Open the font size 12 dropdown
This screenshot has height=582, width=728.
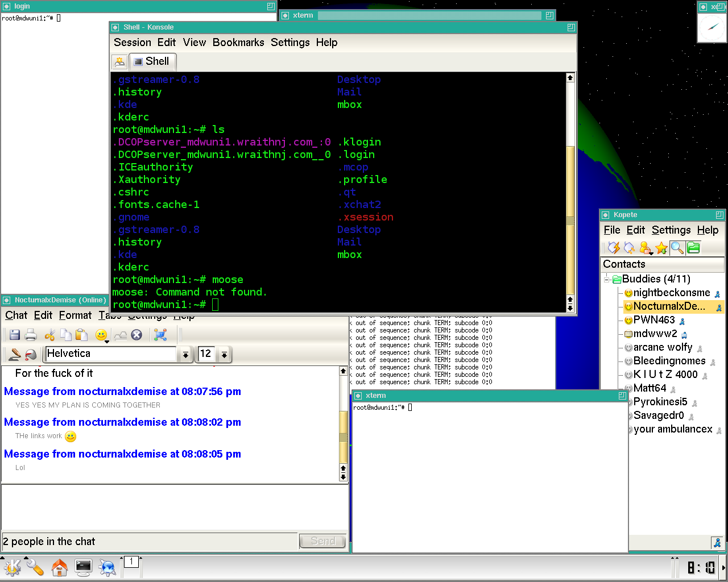[x=224, y=355]
